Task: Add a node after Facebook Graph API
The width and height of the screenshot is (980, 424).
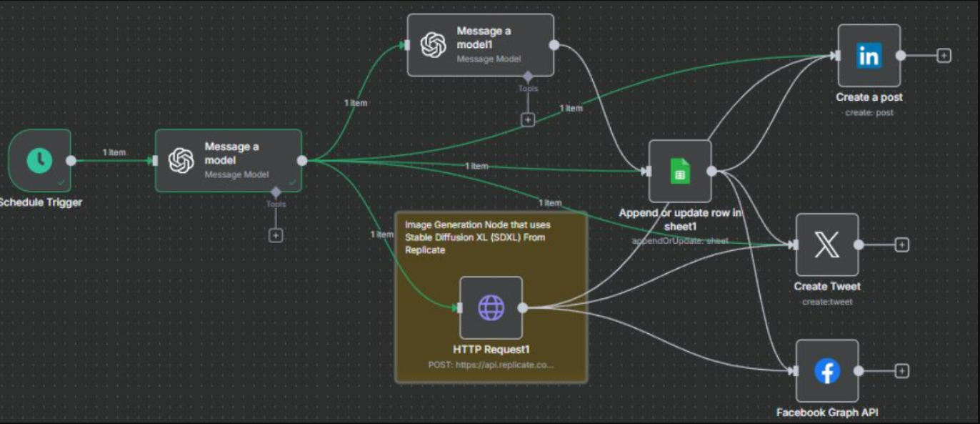Action: tap(902, 370)
